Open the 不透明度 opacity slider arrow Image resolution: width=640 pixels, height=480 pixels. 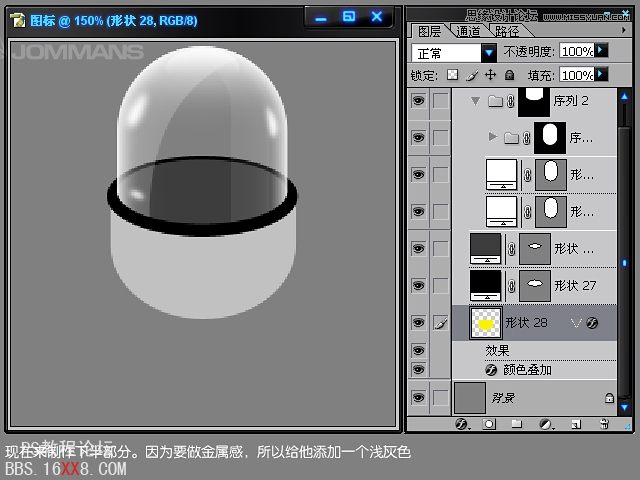602,51
